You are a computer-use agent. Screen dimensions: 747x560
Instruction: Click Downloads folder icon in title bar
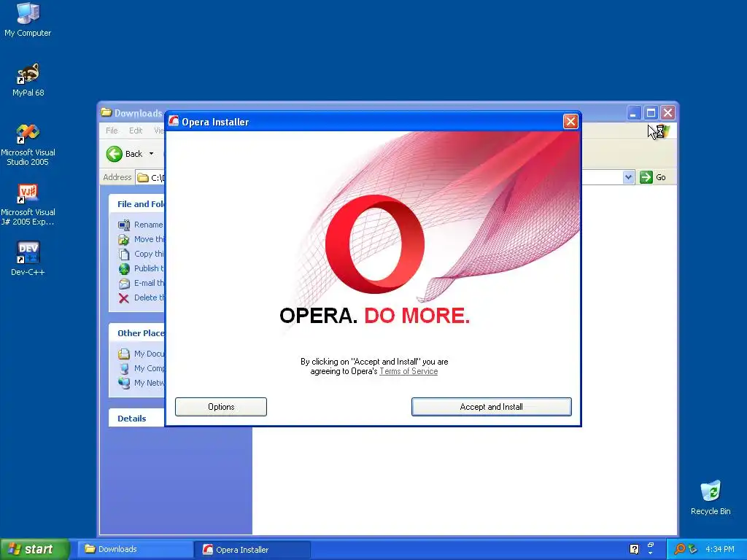coord(107,112)
